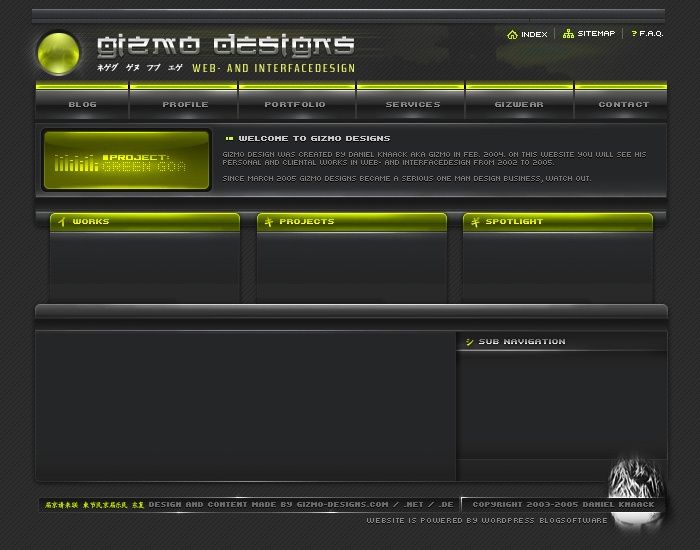Image resolution: width=700 pixels, height=550 pixels.
Task: Open the Gizwear section
Action: [519, 104]
